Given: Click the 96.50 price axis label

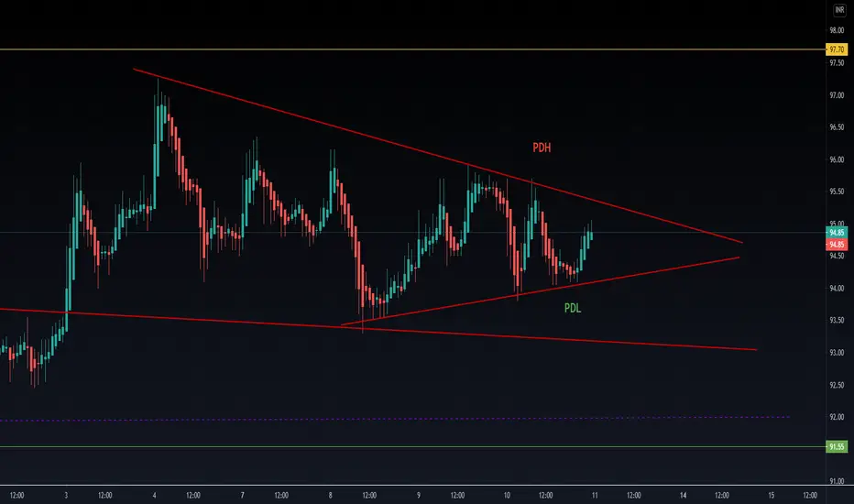Looking at the screenshot, I should click(837, 127).
